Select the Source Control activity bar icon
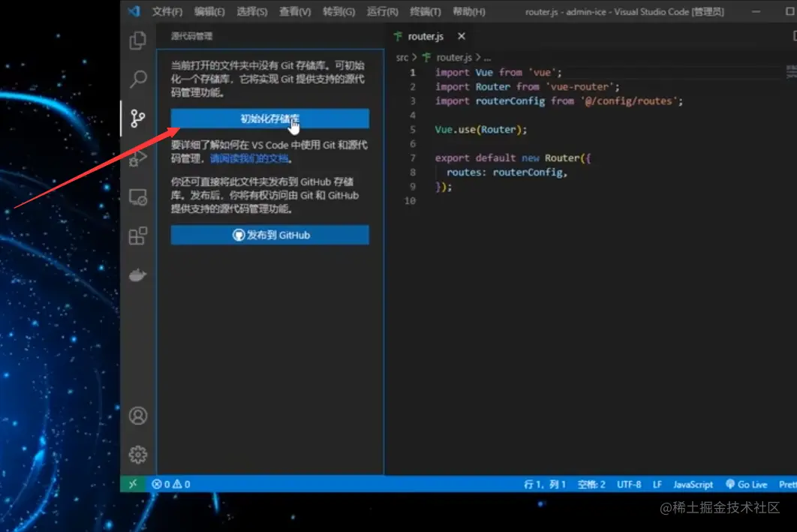 click(138, 119)
